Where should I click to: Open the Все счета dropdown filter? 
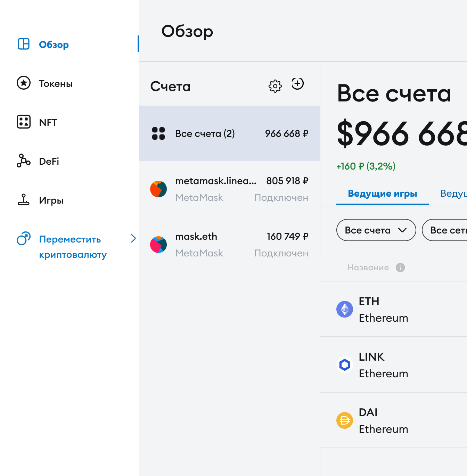coord(376,230)
